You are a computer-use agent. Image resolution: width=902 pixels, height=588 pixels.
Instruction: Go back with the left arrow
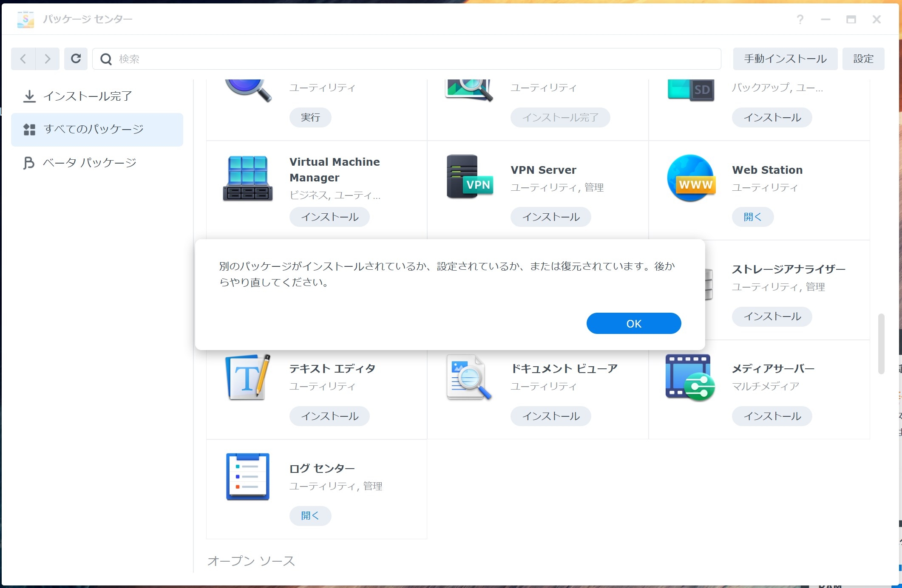coord(23,59)
